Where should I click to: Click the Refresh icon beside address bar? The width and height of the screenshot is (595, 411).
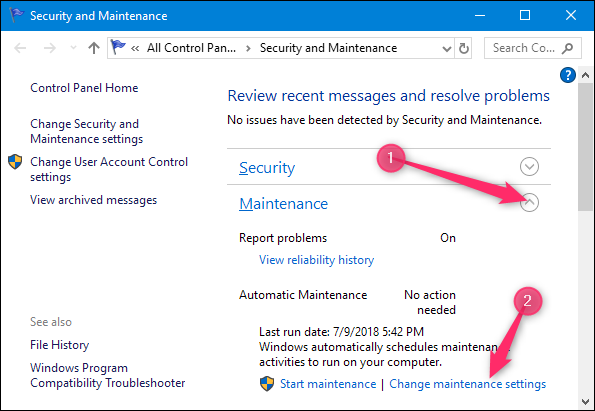coord(463,48)
